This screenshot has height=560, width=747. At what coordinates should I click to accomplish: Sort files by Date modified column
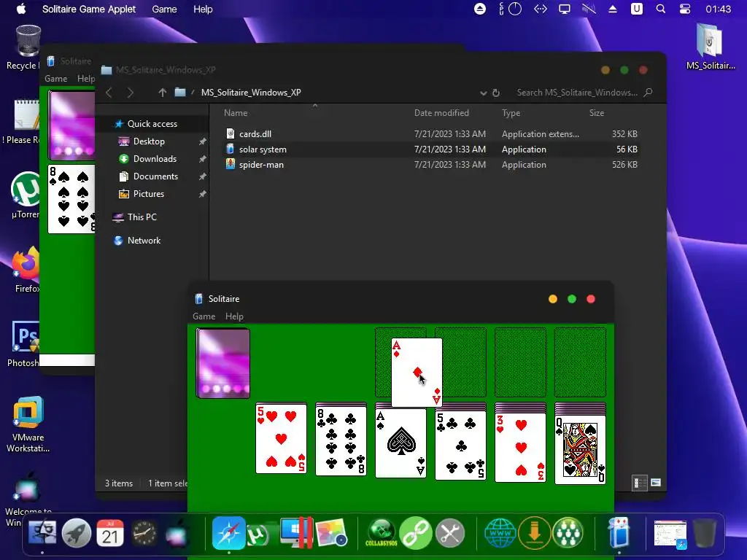pyautogui.click(x=441, y=113)
